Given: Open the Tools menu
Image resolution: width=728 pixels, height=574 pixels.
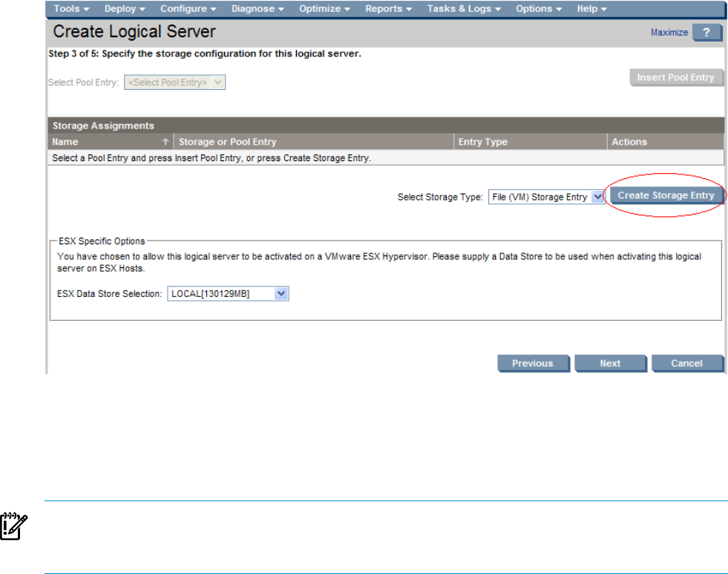Looking at the screenshot, I should pos(71,9).
